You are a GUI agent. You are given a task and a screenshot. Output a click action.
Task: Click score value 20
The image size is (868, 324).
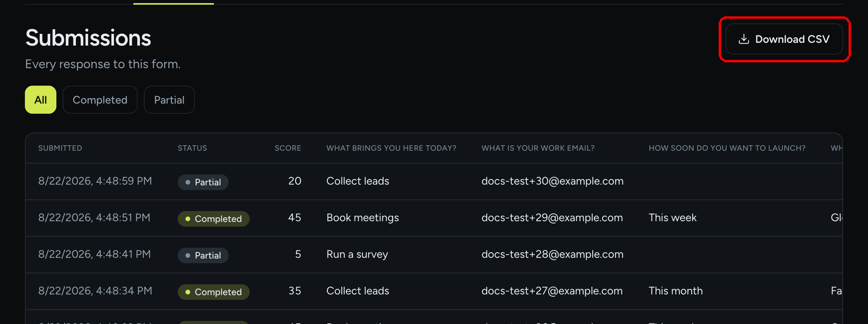(x=295, y=181)
